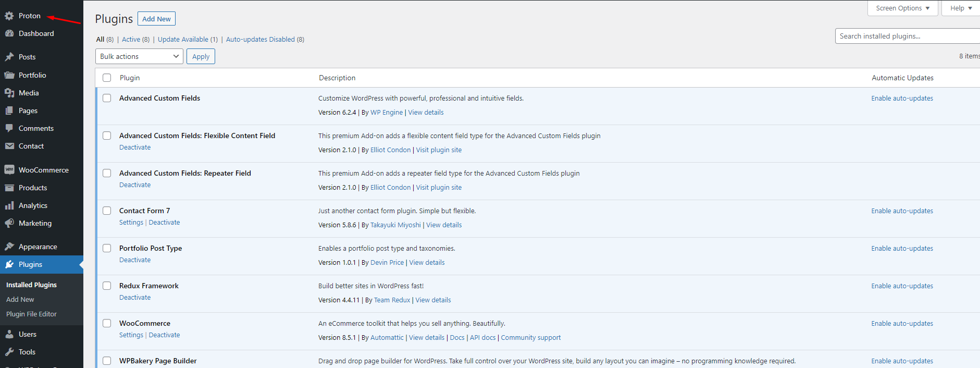Screen dimensions: 980x368
Task: Click the Search installed plugins field
Action: click(x=908, y=36)
